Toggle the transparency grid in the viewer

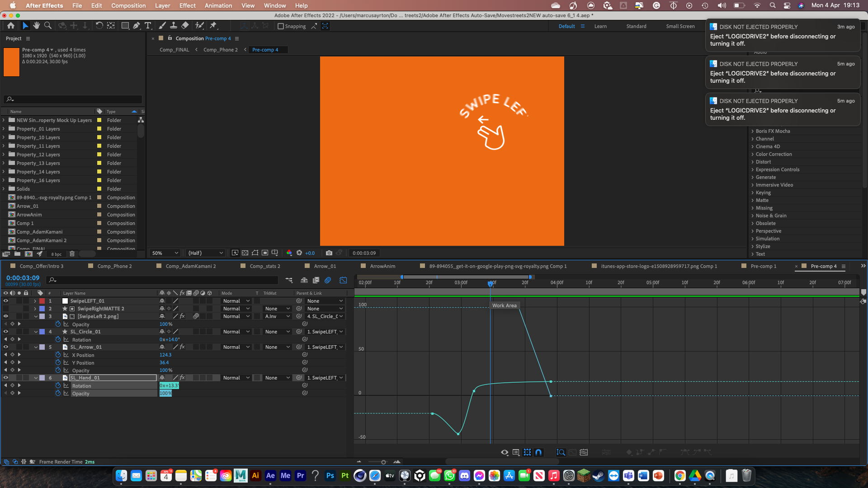[245, 253]
